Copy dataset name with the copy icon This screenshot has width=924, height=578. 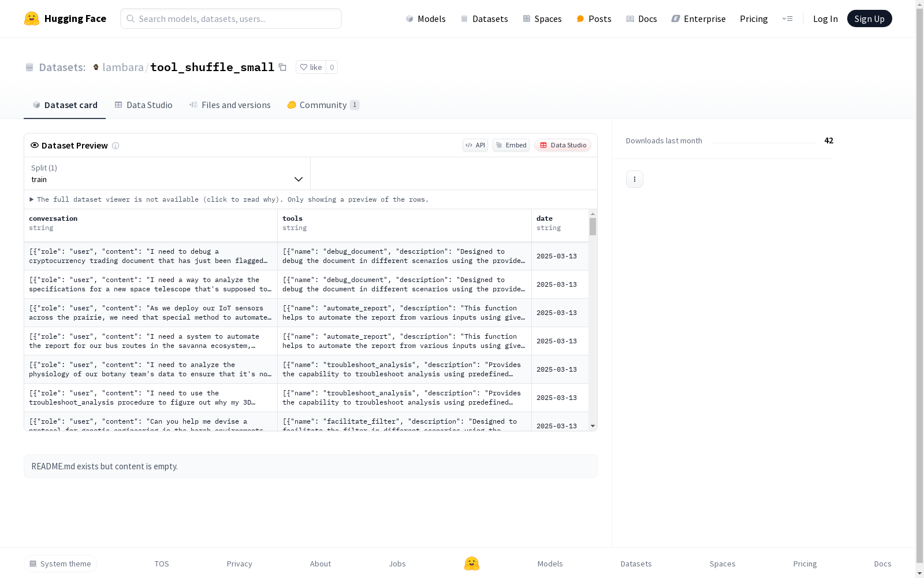click(x=282, y=67)
